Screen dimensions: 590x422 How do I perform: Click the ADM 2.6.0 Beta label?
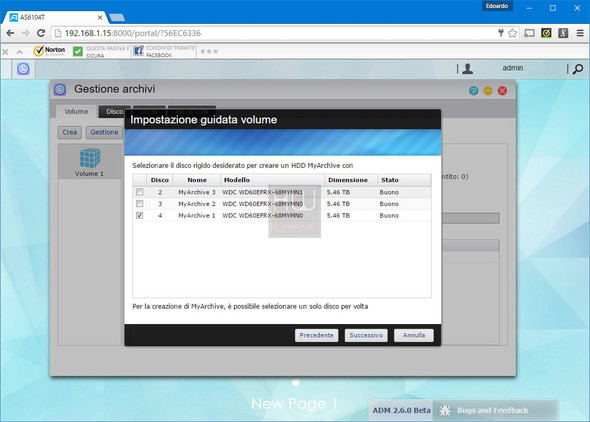[401, 410]
